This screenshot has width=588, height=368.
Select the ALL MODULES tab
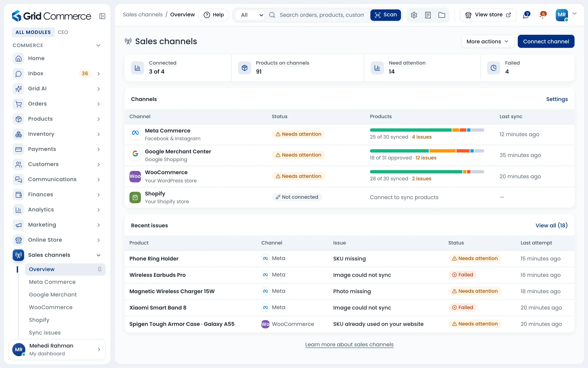(33, 32)
